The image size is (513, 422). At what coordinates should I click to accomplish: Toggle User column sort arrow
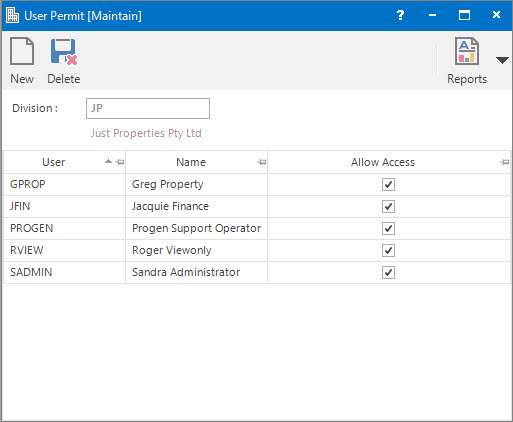click(108, 162)
